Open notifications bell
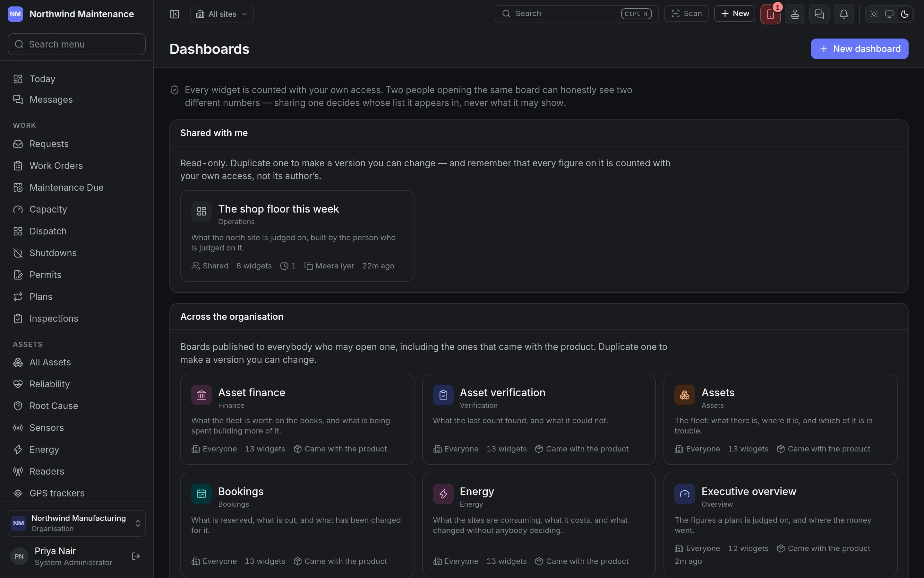Viewport: 924px width, 578px height. coord(844,14)
